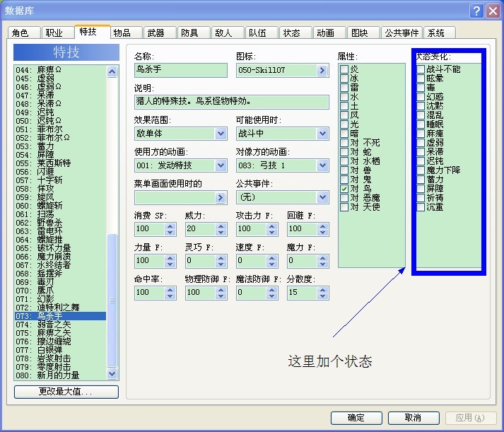Click the skill list scrollbar thumb
Image resolution: width=504 pixels, height=432 pixels.
112,300
